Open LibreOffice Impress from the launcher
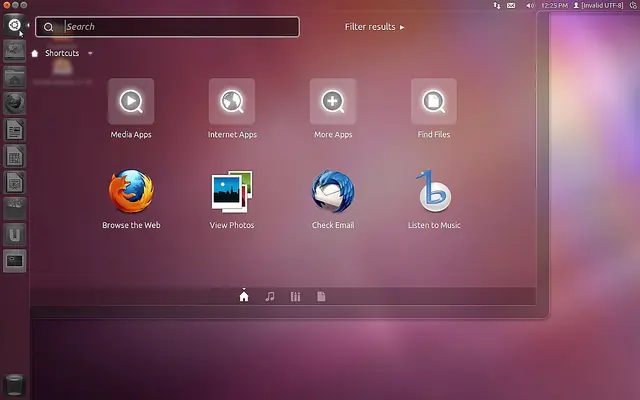Screen dimensions: 640x400 [x=14, y=182]
